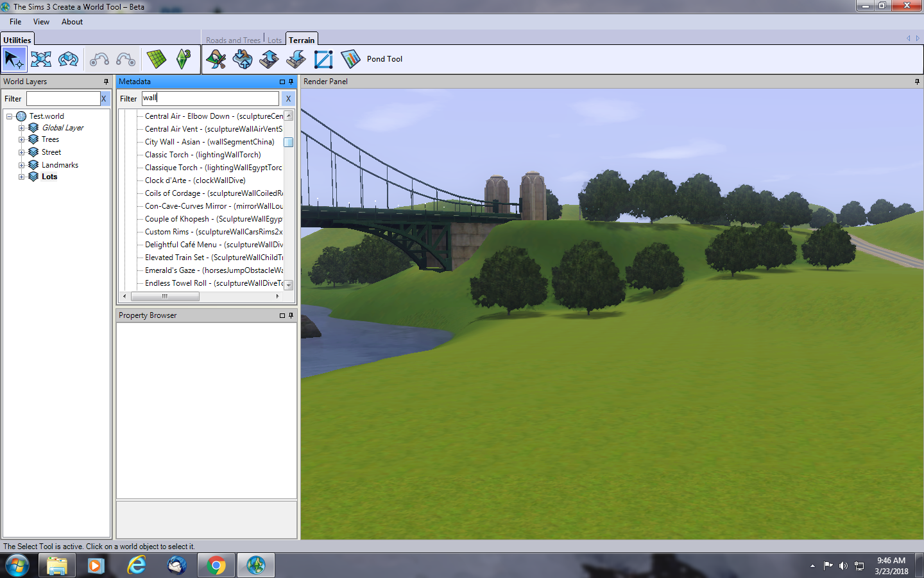Viewport: 924px width, 578px height.
Task: Activate the Rotate Object tool
Action: pos(68,60)
